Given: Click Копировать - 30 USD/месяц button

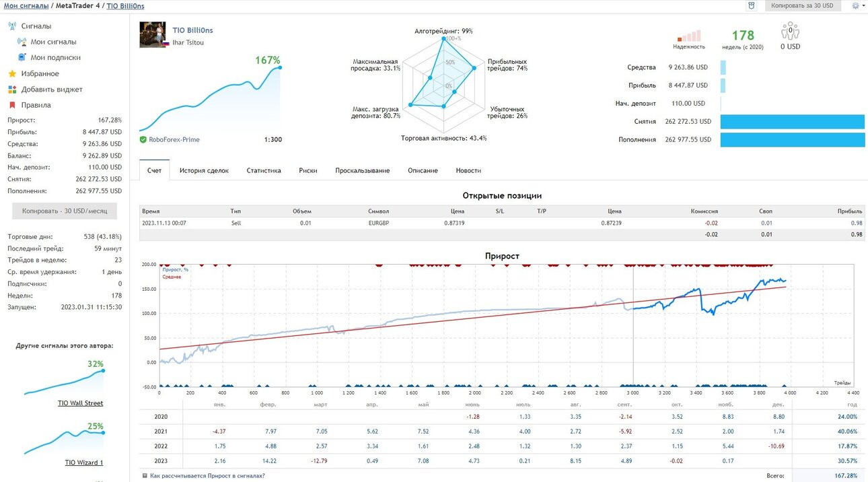Looking at the screenshot, I should [x=65, y=211].
